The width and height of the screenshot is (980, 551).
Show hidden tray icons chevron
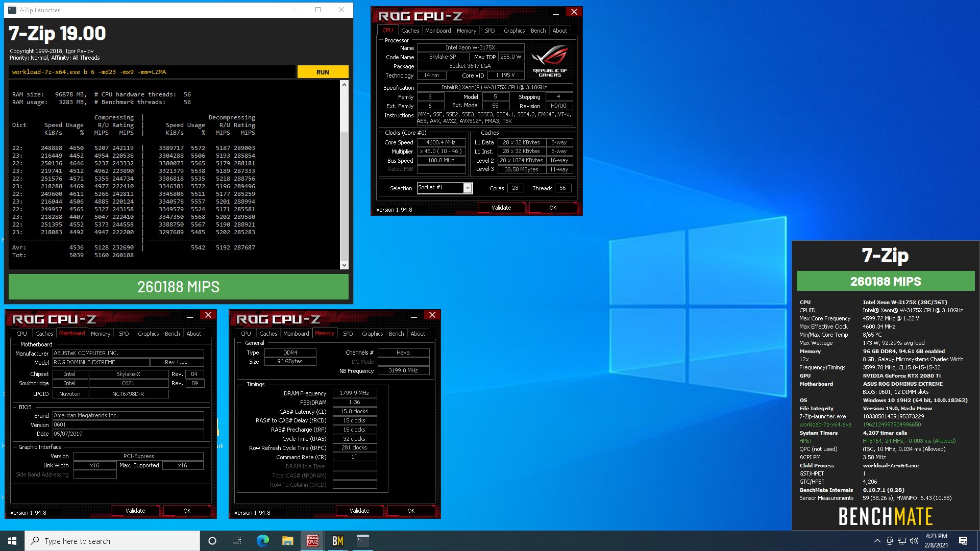(x=877, y=541)
